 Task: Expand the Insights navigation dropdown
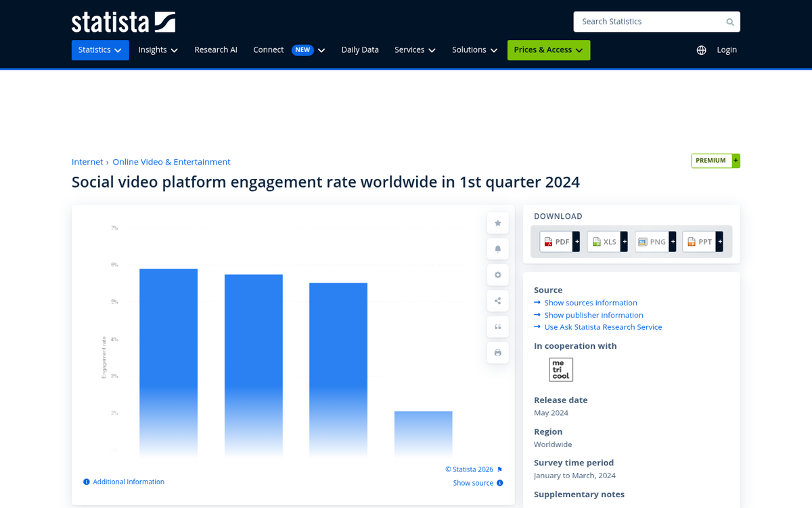(158, 50)
